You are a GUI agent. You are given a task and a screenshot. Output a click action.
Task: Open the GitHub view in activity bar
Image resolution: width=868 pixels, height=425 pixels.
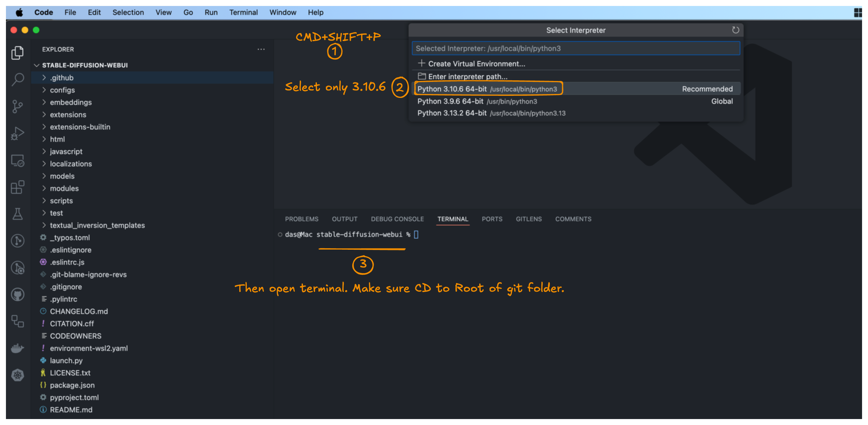(18, 294)
